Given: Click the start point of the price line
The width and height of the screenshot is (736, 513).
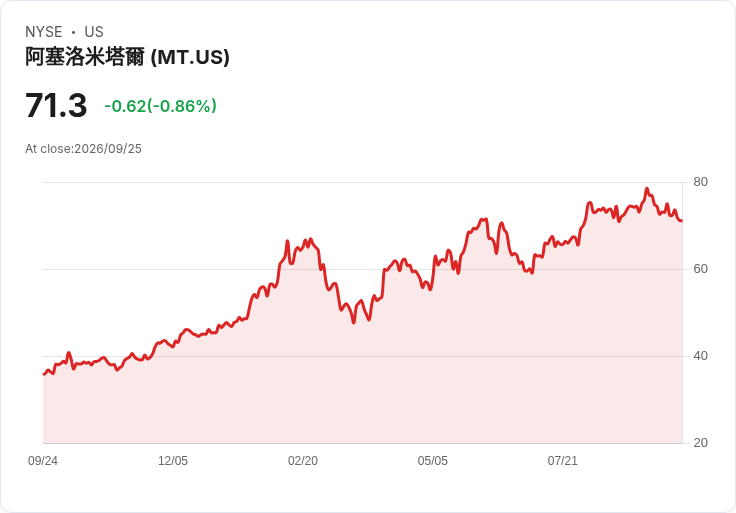Looking at the screenshot, I should point(44,374).
